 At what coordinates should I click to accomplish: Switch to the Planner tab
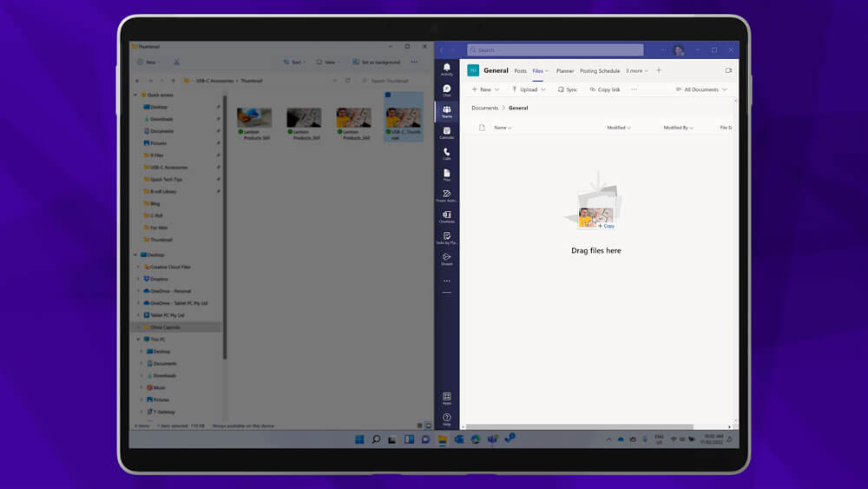(x=565, y=71)
